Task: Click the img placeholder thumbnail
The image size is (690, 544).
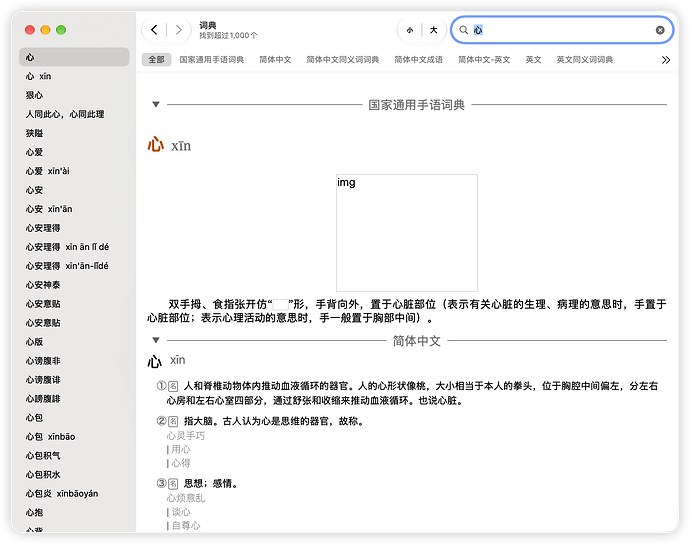Action: click(x=407, y=232)
